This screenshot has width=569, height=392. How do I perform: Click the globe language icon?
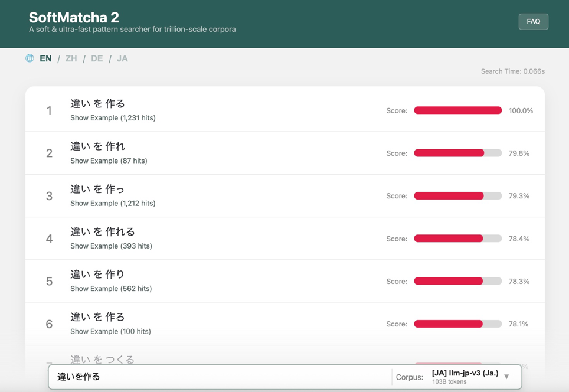tap(30, 58)
